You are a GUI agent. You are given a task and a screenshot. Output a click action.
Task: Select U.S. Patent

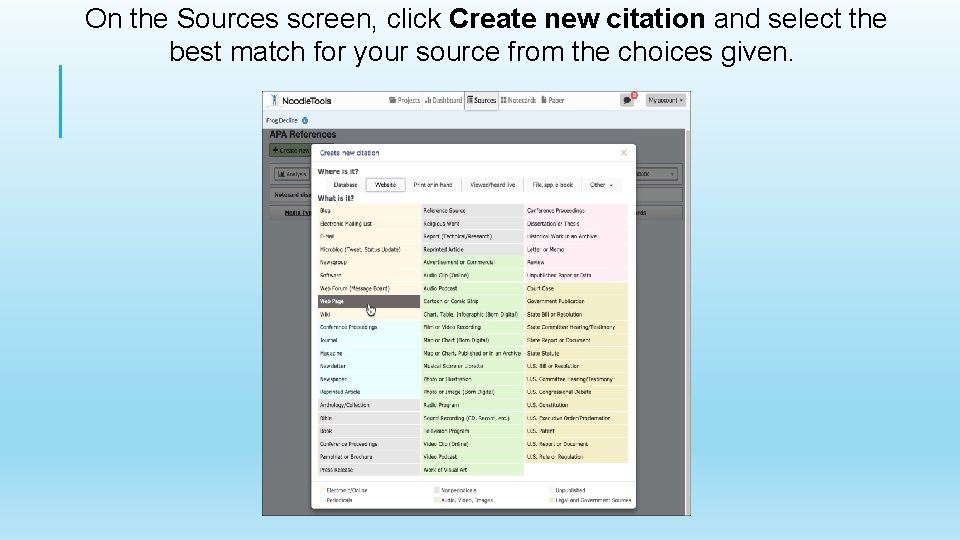(576, 431)
